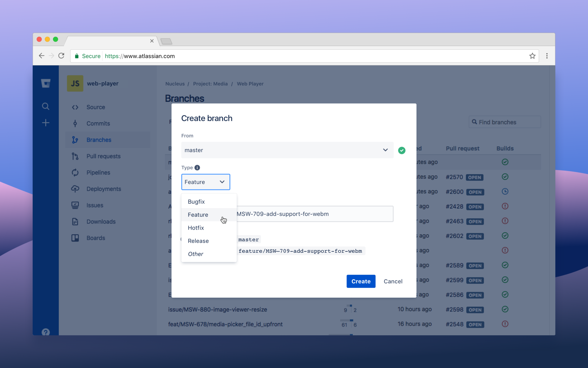Screen dimensions: 588x368
Task: Toggle the Feature type dropdown
Action: (206, 182)
